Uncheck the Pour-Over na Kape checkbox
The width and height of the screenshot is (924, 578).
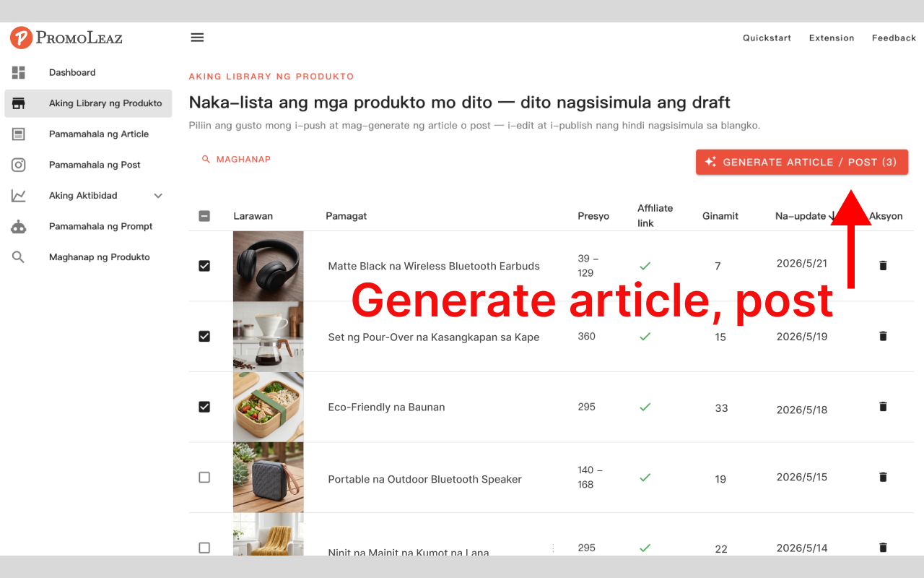tap(204, 336)
